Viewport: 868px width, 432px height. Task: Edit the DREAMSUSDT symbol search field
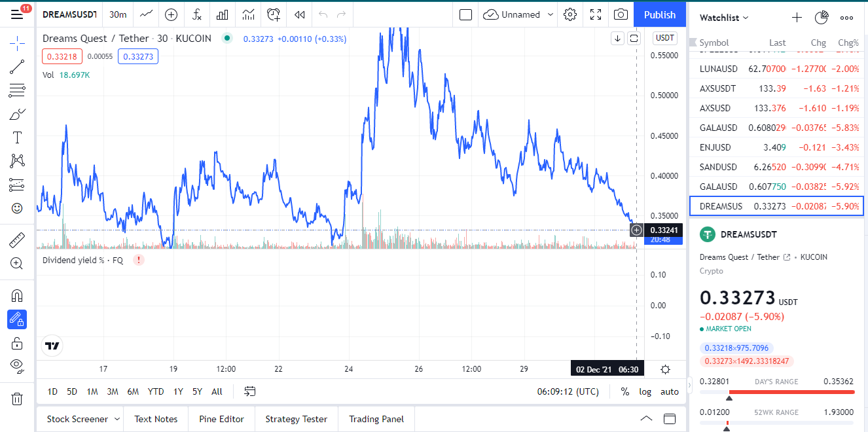pyautogui.click(x=69, y=14)
